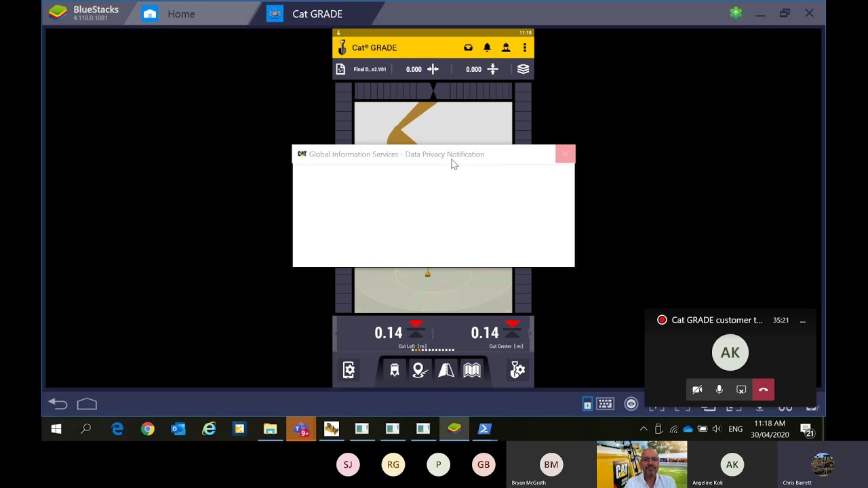Close the Data Privacy Notification dialog
The height and width of the screenshot is (488, 868).
(x=565, y=154)
